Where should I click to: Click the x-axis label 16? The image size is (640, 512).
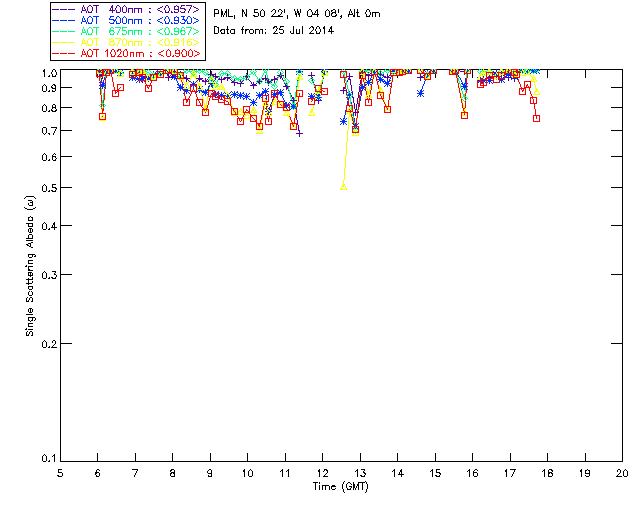point(473,473)
